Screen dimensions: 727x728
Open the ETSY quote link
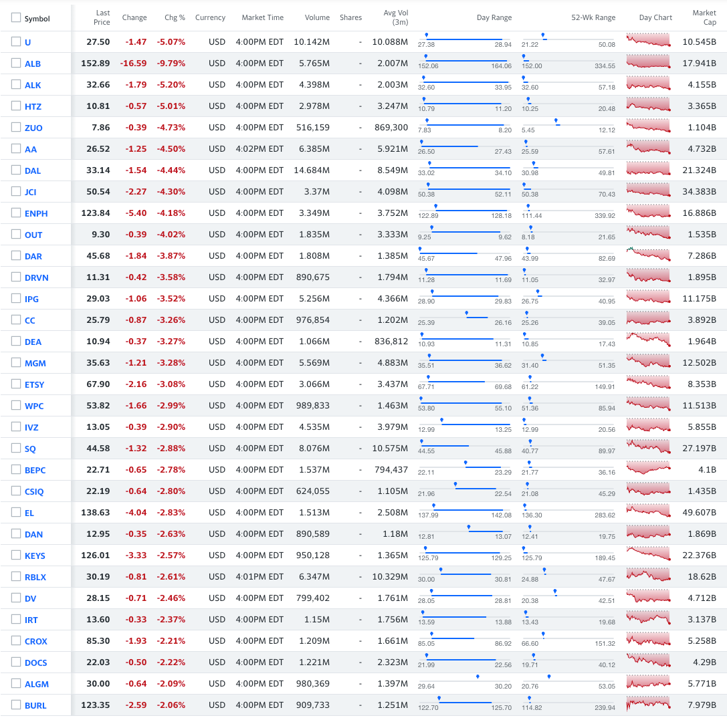coord(34,384)
